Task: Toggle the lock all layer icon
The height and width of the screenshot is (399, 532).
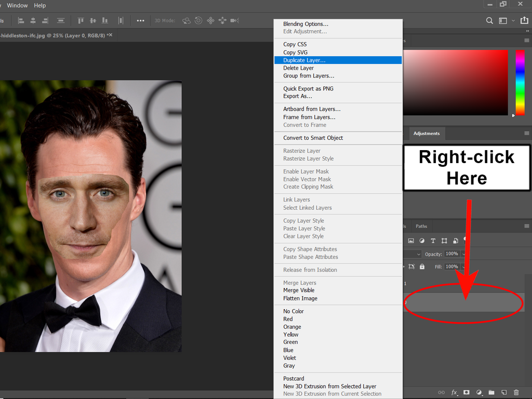Action: click(422, 267)
